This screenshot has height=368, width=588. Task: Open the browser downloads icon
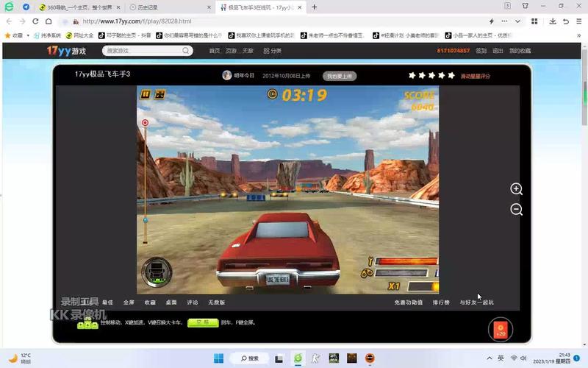click(x=553, y=21)
